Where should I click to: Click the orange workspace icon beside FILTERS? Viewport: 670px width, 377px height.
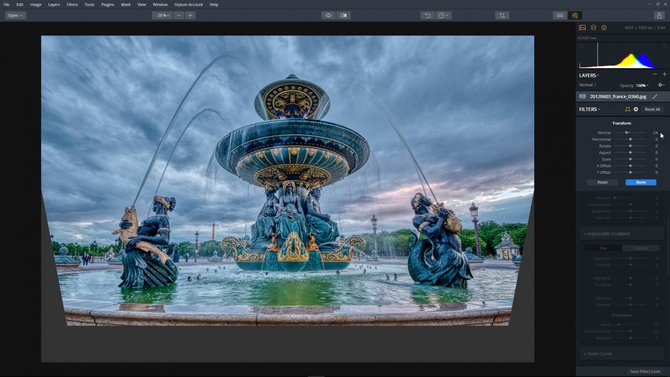(627, 109)
